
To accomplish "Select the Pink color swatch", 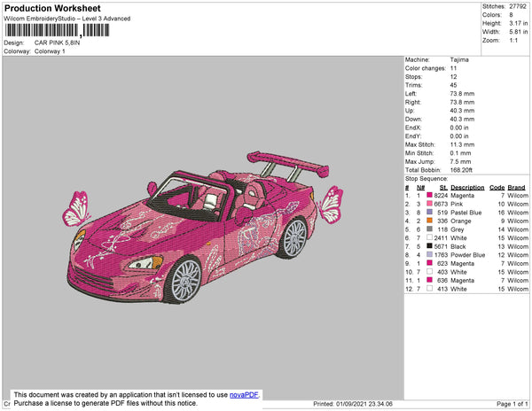I will [430, 204].
